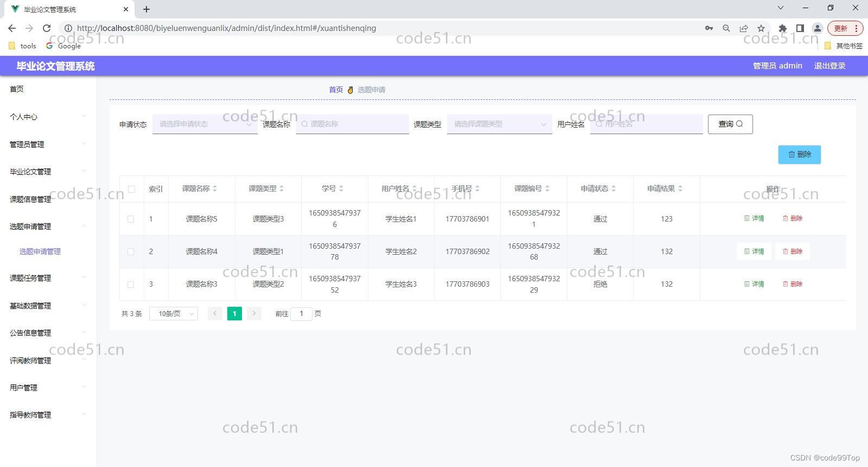The image size is (868, 467).
Task: Open the site information icon in address bar
Action: tap(68, 28)
